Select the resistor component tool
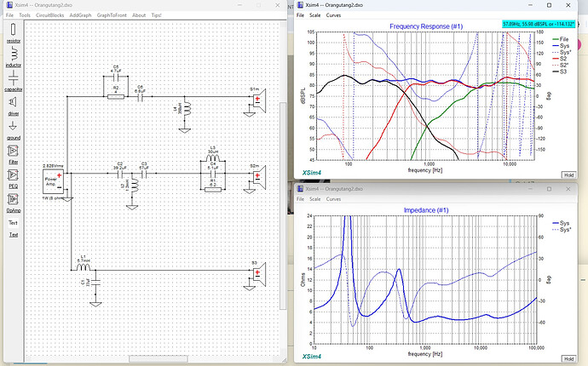 point(13,32)
